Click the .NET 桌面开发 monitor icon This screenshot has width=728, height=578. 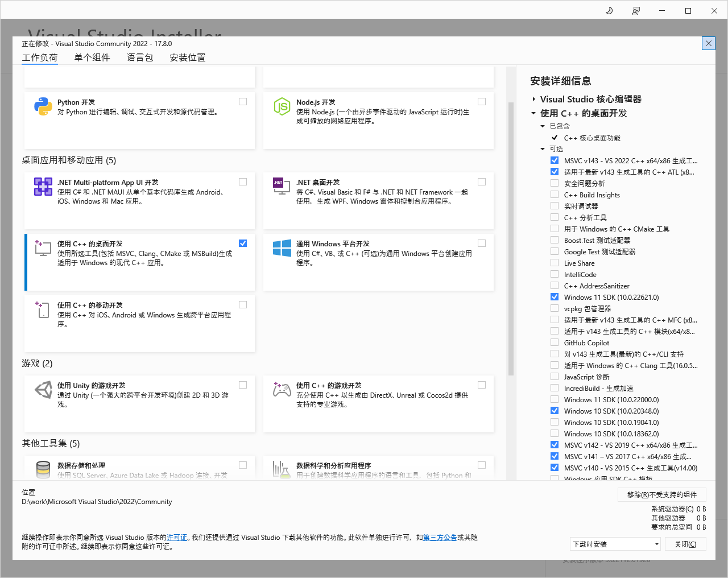pyautogui.click(x=282, y=187)
